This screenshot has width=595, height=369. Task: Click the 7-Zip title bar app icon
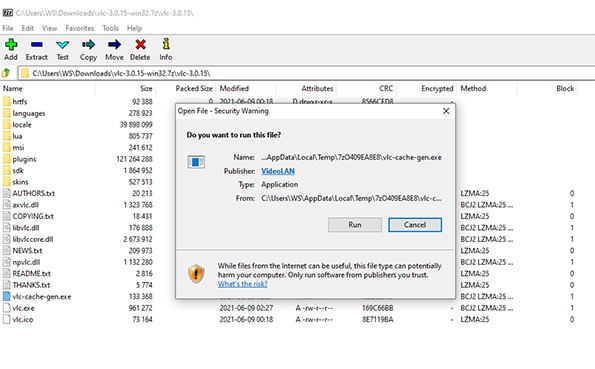coord(8,13)
